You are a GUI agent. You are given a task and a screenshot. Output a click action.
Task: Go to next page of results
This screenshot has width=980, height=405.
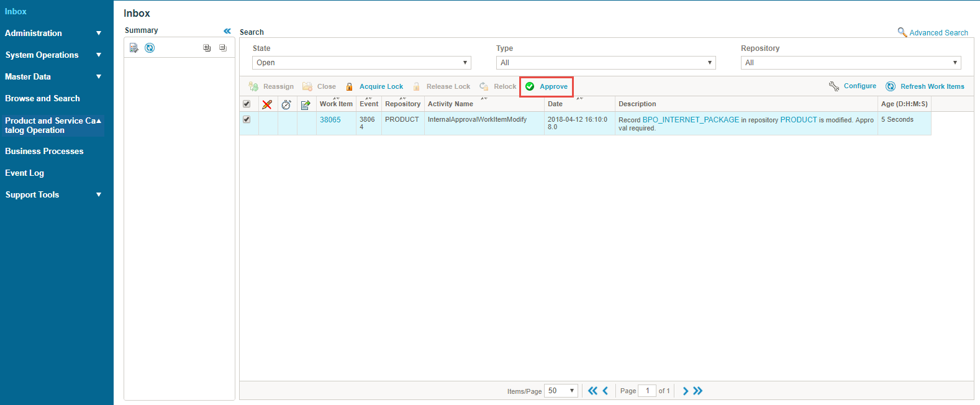pos(686,391)
